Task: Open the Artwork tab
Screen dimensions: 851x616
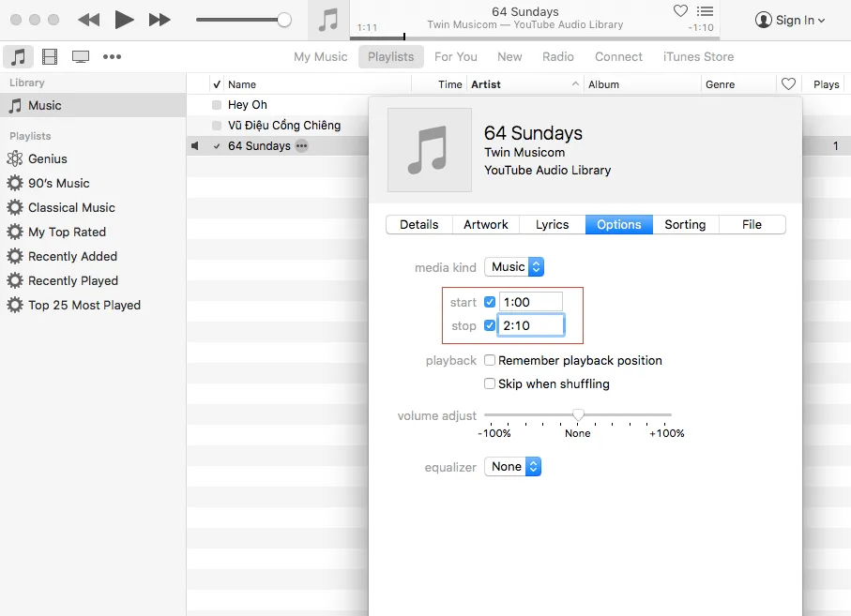Action: (486, 225)
